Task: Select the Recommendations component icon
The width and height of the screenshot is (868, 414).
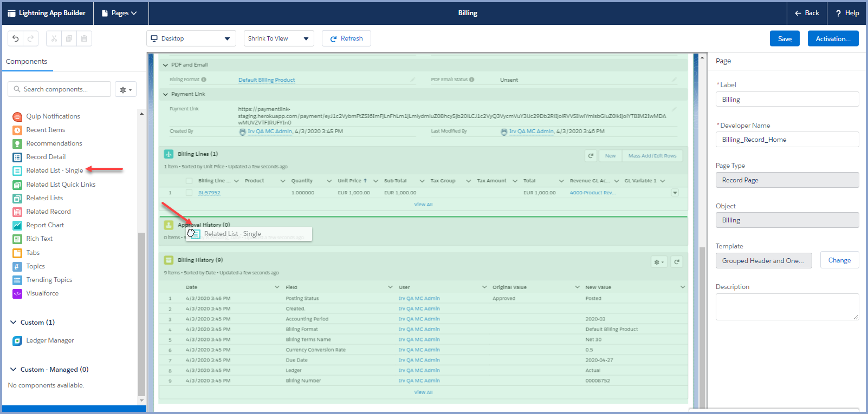Action: click(17, 143)
